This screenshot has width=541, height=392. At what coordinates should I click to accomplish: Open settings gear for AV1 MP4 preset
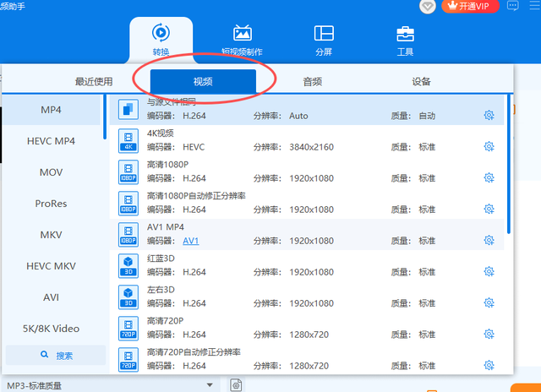coord(489,240)
